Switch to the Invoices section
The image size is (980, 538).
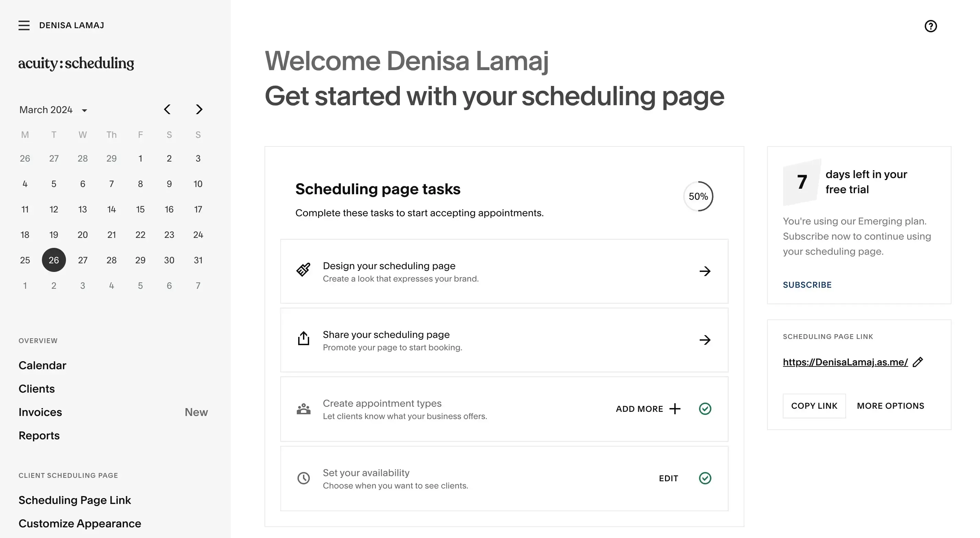[x=40, y=412]
